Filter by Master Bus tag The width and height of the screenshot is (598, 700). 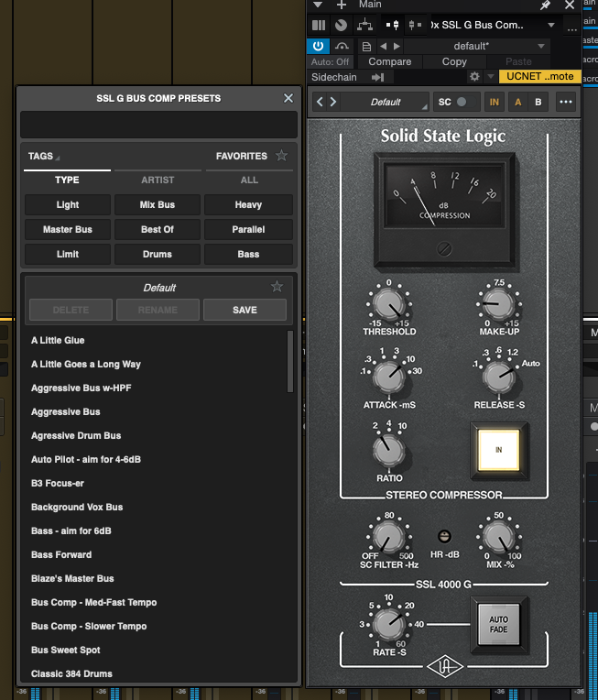coord(68,229)
